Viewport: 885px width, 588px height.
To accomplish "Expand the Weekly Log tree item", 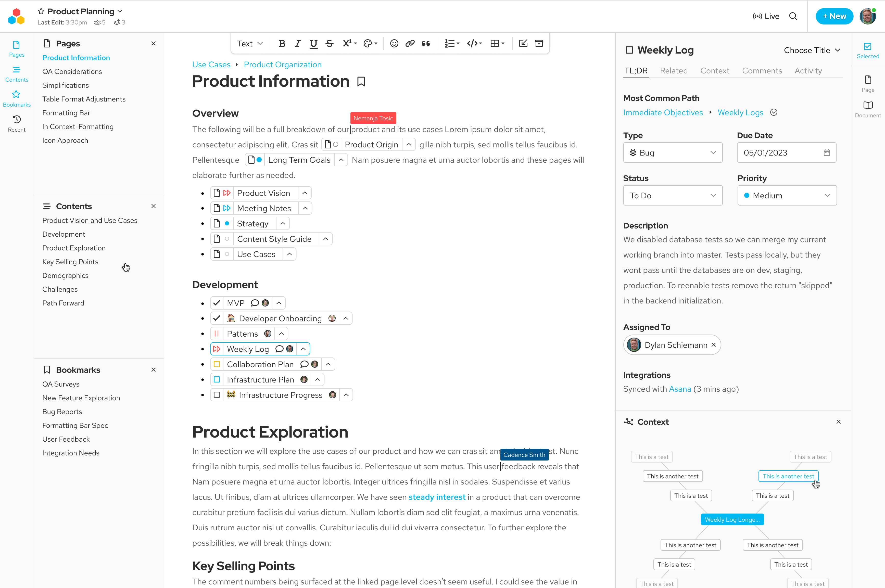I will [302, 349].
